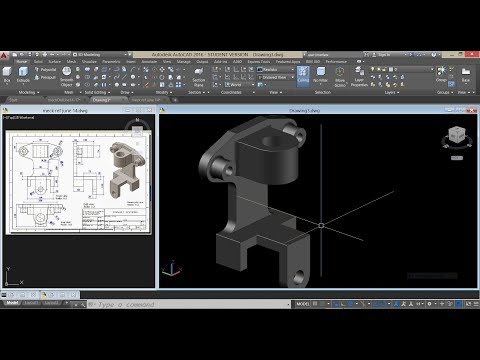Open the AutoCAD application menu logo

[4, 55]
